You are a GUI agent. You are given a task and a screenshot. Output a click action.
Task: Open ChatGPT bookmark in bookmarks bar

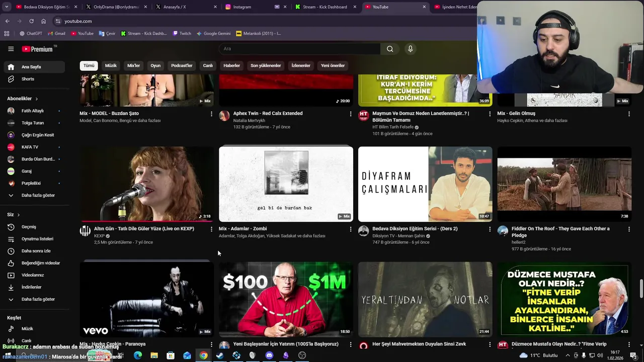tap(31, 34)
